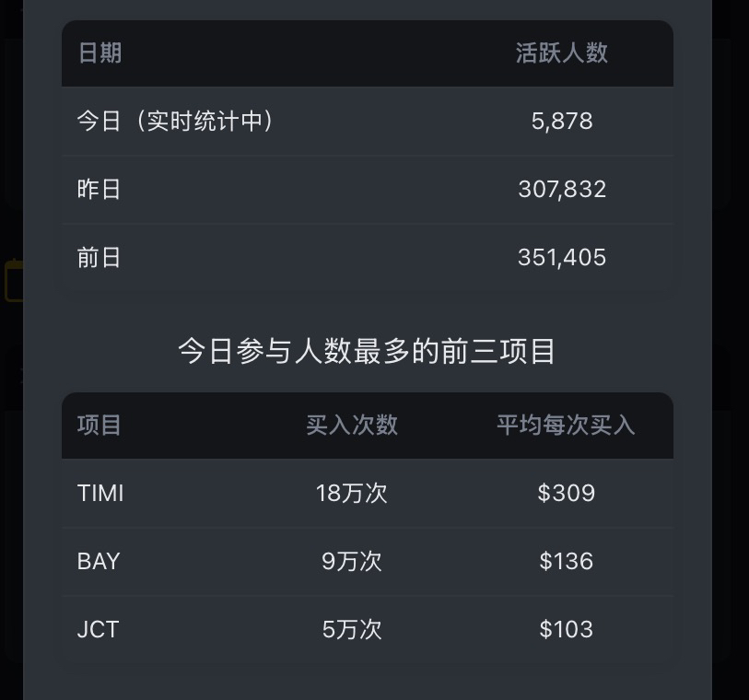The image size is (749, 700).
Task: Click today's active count 5,878
Action: 562,122
